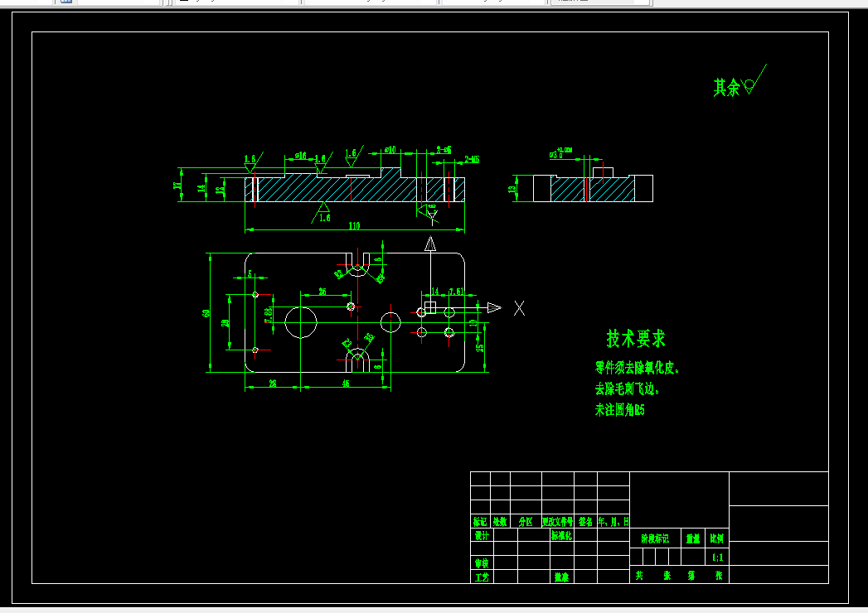Click the 签名 title block cell
Viewport: 868px width, 613px height.
pos(585,521)
